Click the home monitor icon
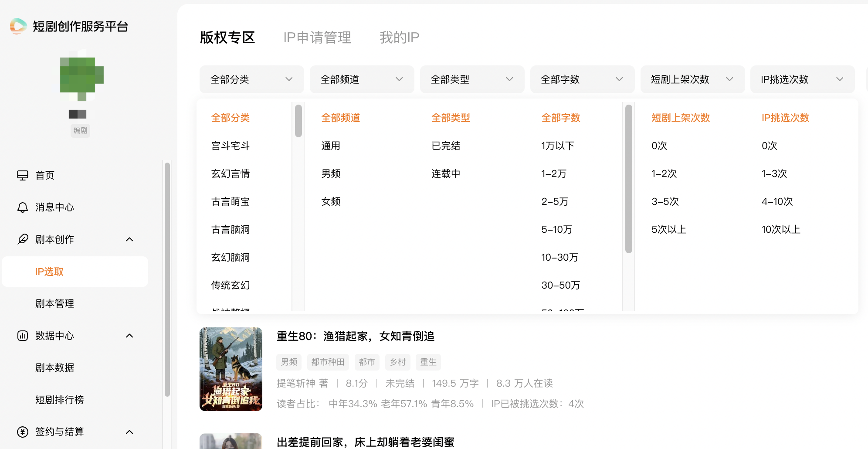This screenshot has width=868, height=449. [x=23, y=175]
